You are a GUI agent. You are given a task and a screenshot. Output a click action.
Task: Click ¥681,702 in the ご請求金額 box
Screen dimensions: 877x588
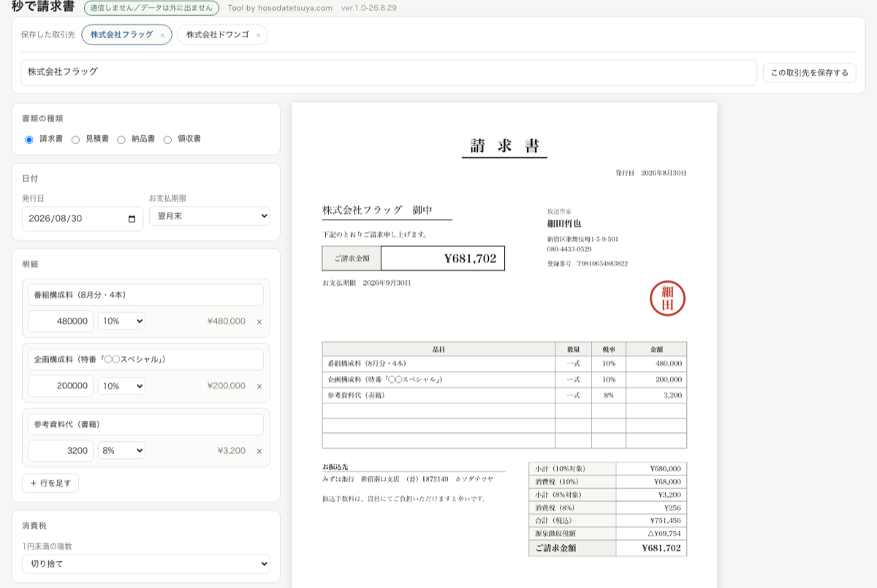pos(471,258)
